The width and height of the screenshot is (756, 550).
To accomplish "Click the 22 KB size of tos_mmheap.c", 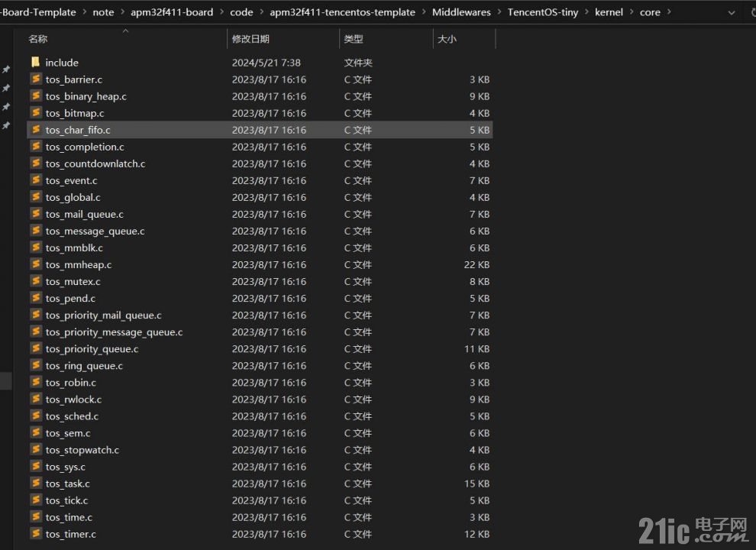I will [x=477, y=264].
